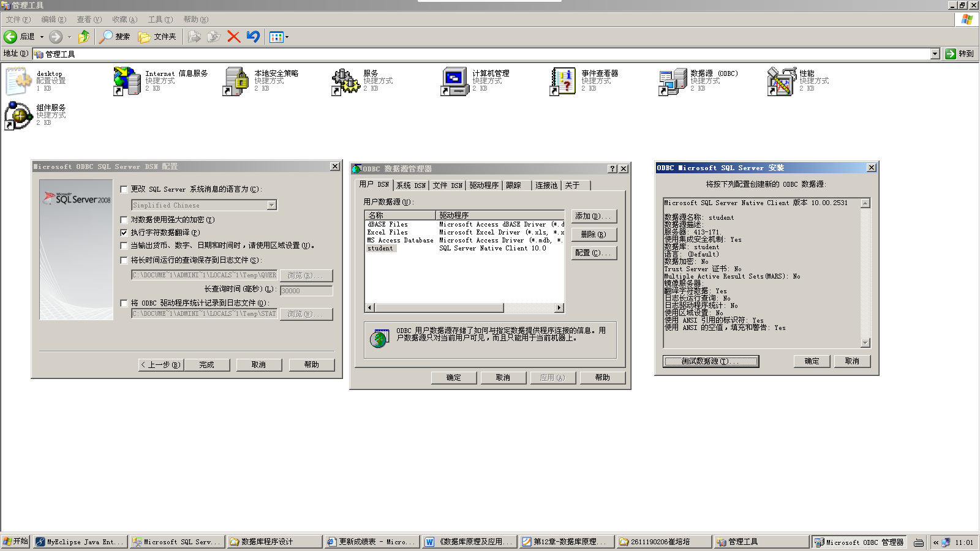Click 上一步 back button in wizard
The image size is (980, 551).
[161, 365]
